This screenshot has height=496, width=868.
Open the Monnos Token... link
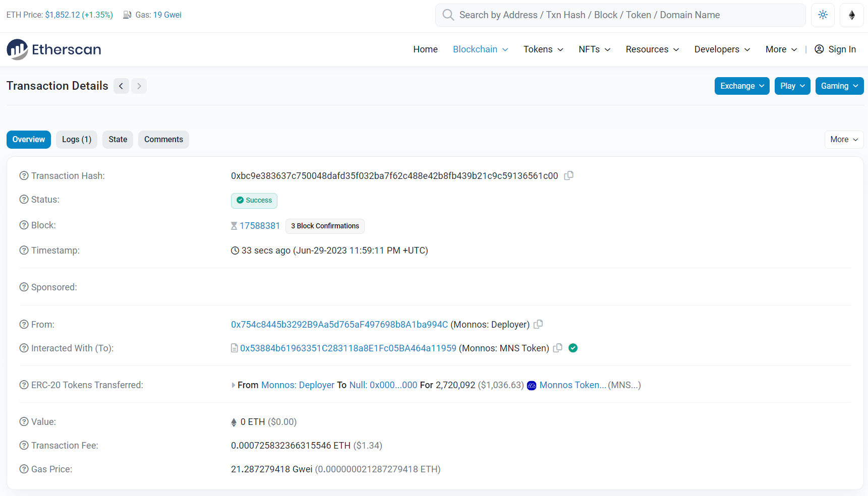(x=573, y=385)
